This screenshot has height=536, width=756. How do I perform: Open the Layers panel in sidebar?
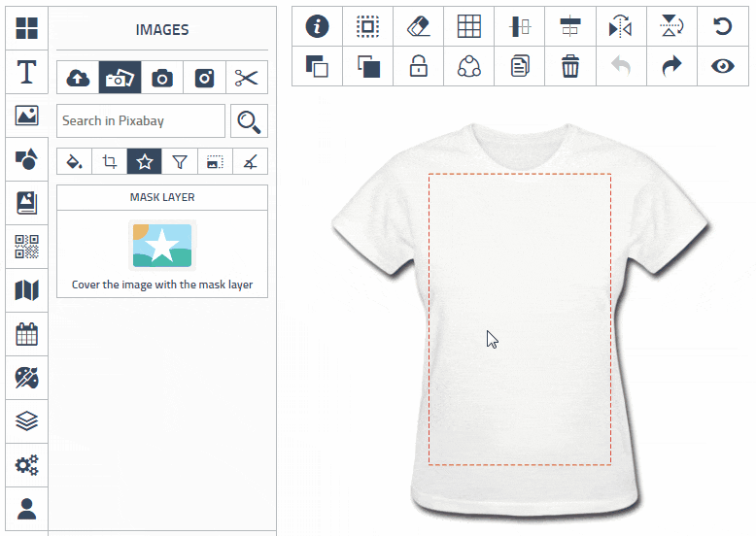coord(26,421)
